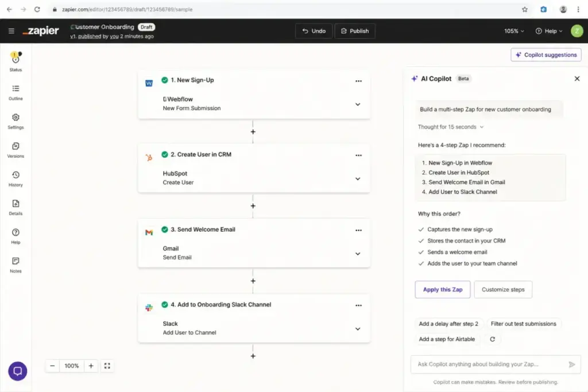The image size is (588, 392).
Task: Fit the Zap canvas to view
Action: [x=107, y=366]
